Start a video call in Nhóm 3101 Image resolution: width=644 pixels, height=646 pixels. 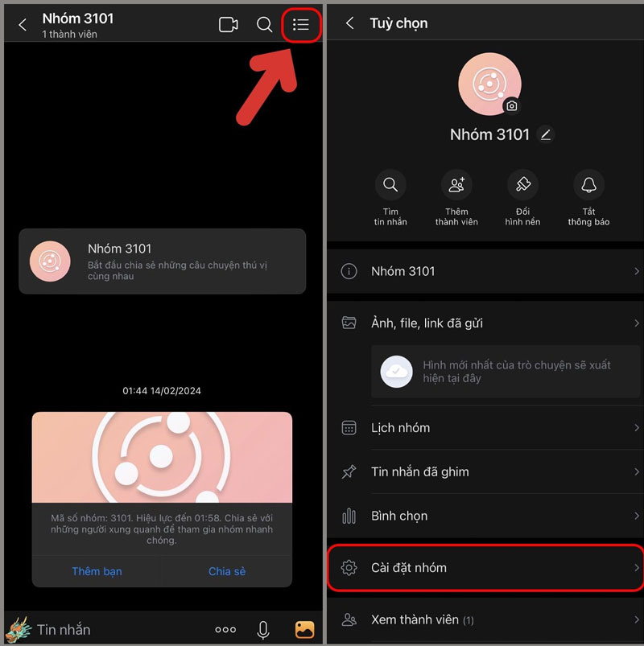pyautogui.click(x=228, y=25)
